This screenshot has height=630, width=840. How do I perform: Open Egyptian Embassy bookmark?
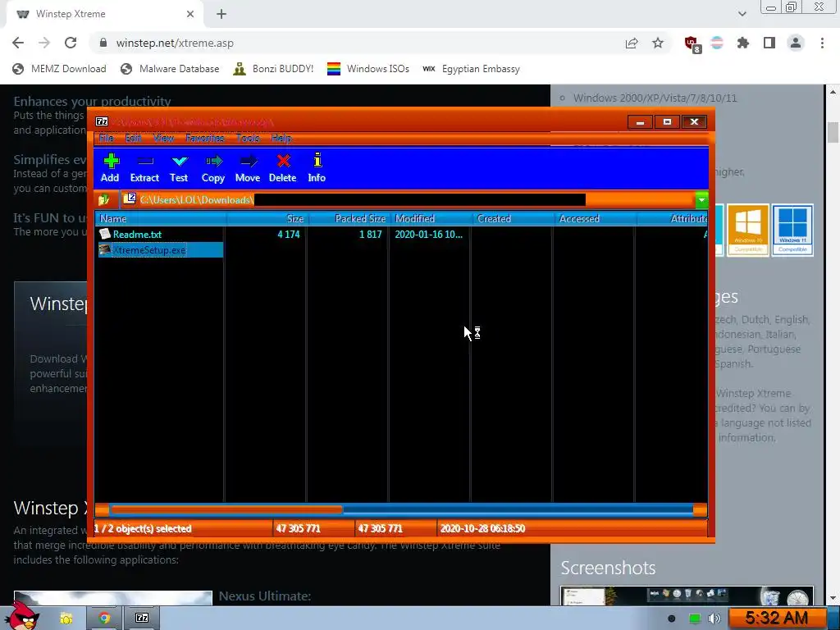[471, 69]
